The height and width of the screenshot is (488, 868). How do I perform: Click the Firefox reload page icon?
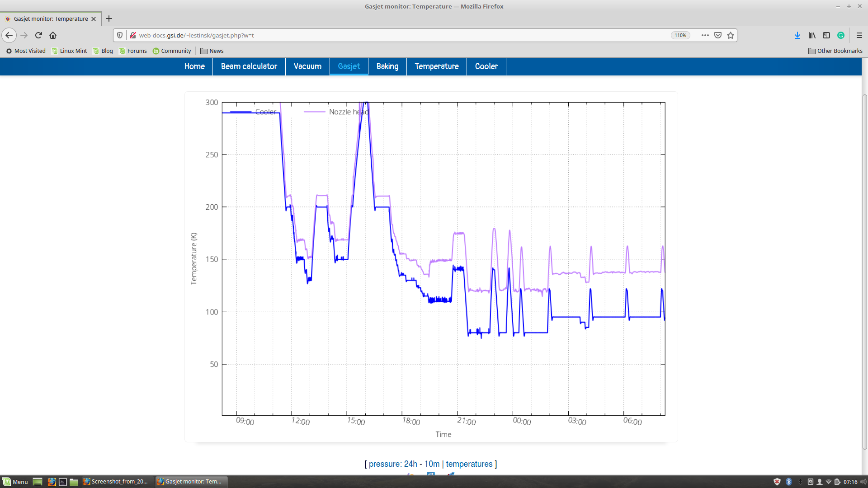(x=38, y=35)
